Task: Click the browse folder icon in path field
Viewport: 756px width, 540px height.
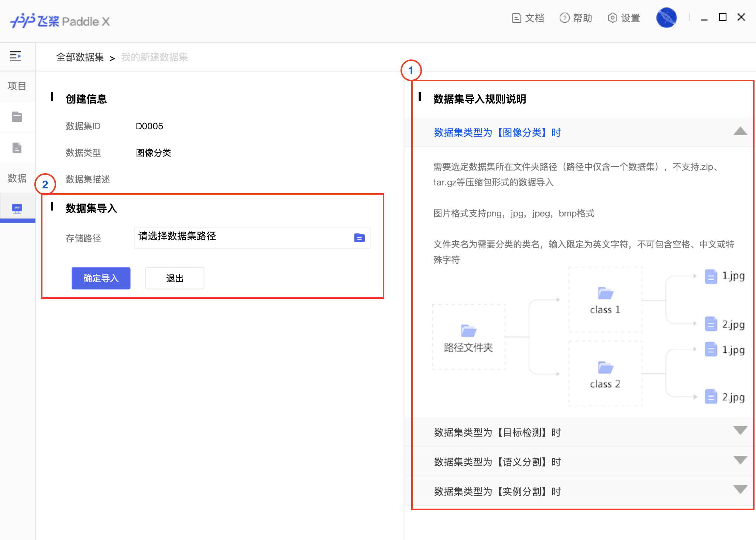Action: point(359,238)
